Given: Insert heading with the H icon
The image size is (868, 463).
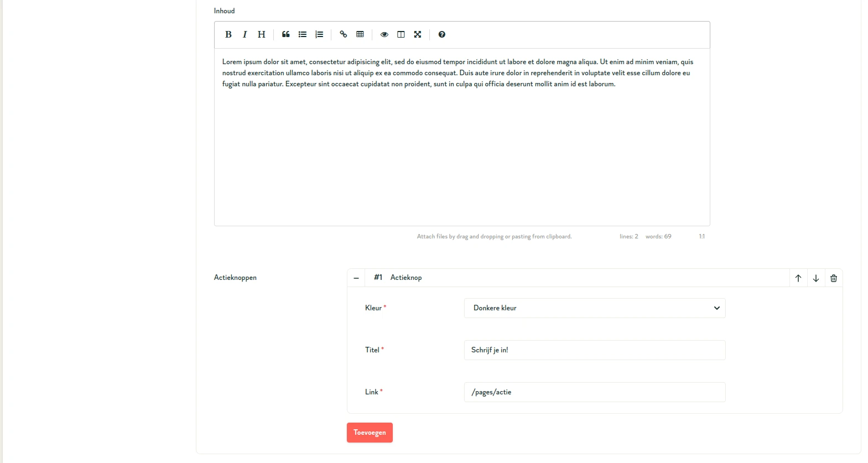Looking at the screenshot, I should (x=262, y=34).
